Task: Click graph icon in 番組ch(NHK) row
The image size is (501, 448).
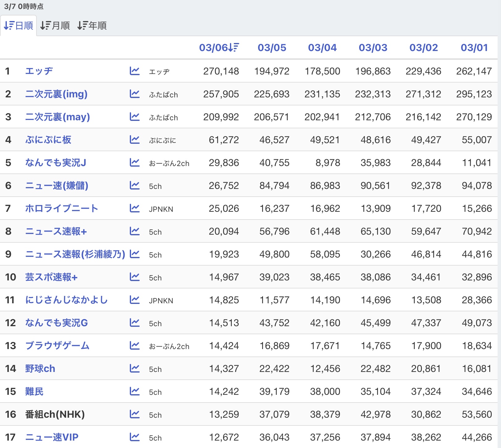Action: click(x=134, y=414)
